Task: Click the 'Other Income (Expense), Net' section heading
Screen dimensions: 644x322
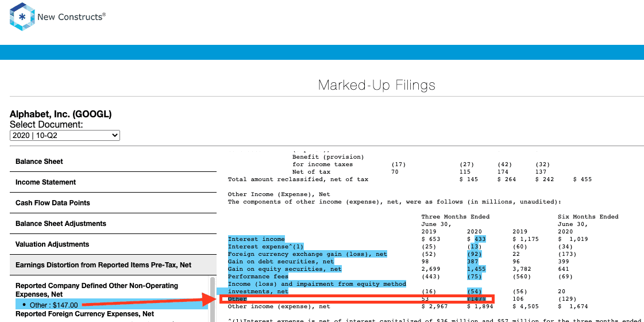Action: pyautogui.click(x=279, y=194)
